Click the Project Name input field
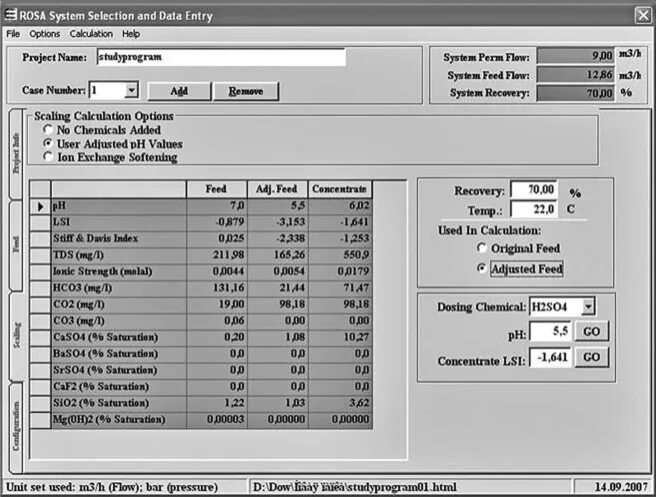This screenshot has height=497, width=656. [221, 57]
